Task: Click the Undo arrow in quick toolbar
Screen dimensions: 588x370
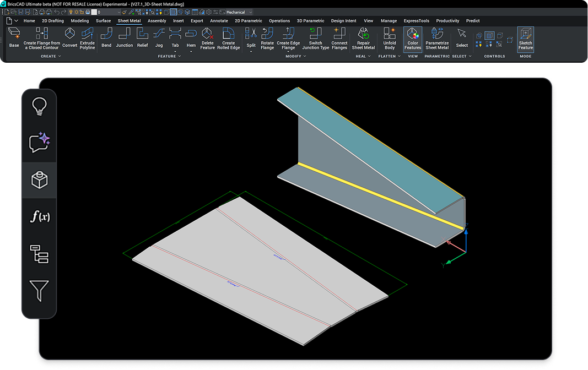Action: [57, 12]
